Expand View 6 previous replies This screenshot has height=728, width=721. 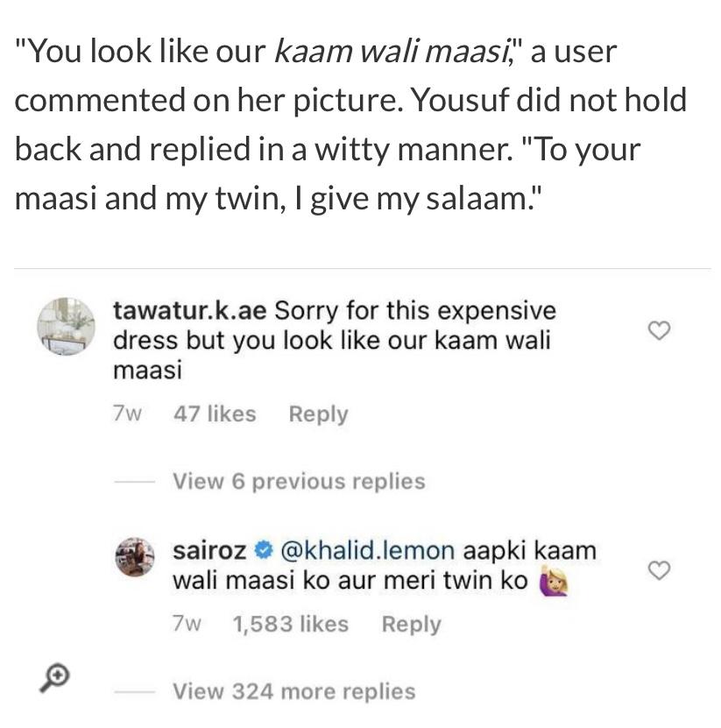tap(299, 482)
